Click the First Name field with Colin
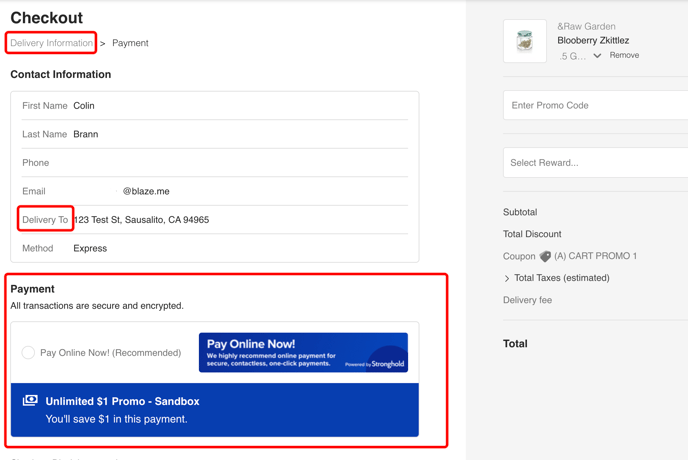 [x=215, y=106]
